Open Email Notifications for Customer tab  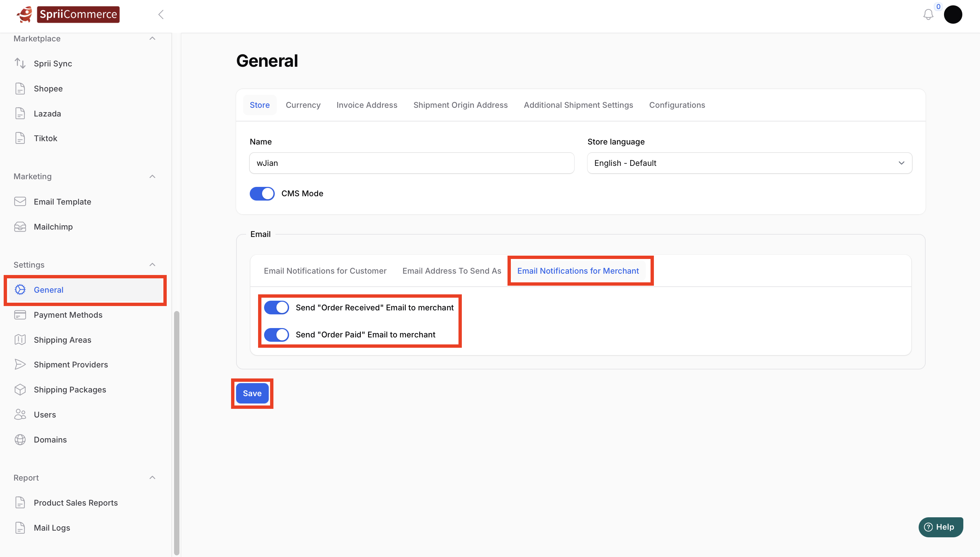[x=325, y=271]
